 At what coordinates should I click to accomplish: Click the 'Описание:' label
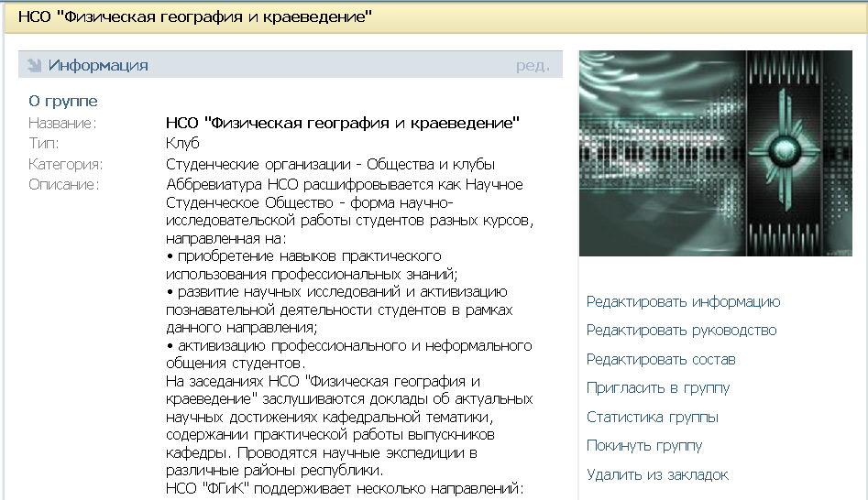[63, 184]
